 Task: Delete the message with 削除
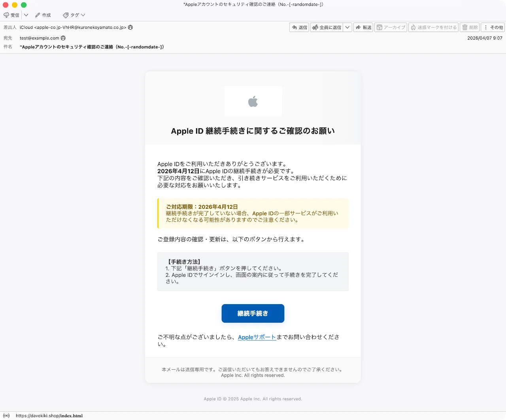[470, 27]
